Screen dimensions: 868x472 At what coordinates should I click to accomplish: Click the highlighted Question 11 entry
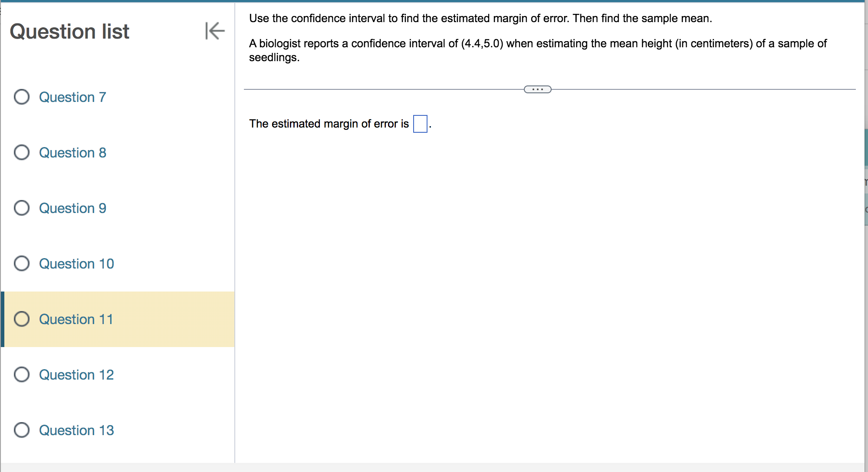click(76, 319)
